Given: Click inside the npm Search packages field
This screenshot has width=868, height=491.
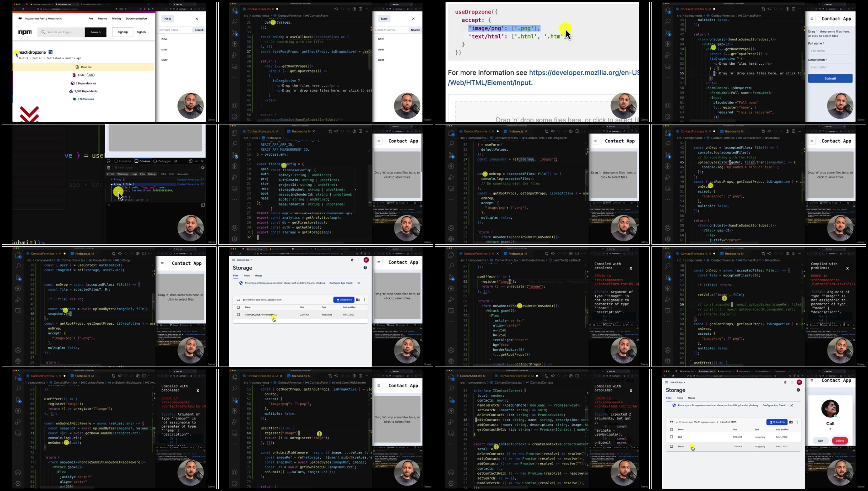Looking at the screenshot, I should coord(61,32).
